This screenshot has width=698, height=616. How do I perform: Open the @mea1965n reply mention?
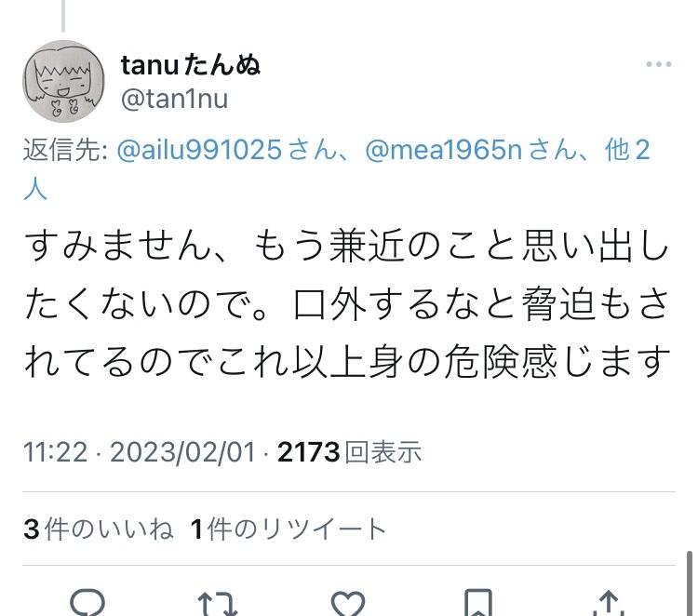[443, 150]
